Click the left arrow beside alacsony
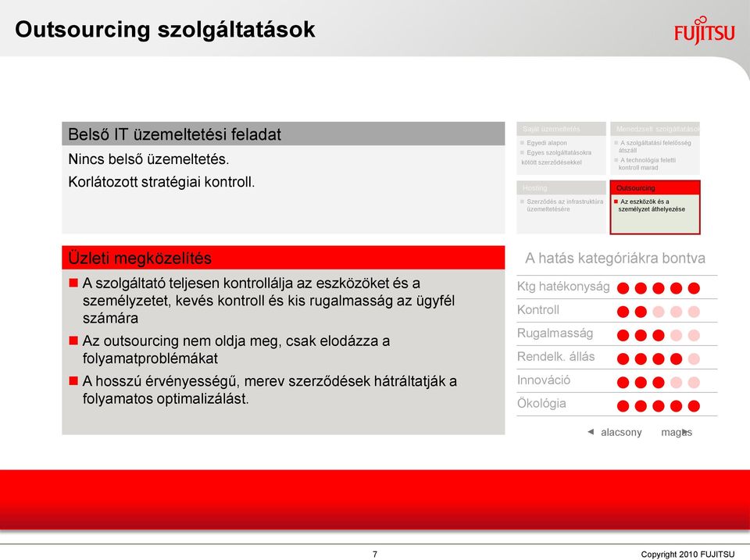The height and width of the screenshot is (560, 750). pyautogui.click(x=591, y=432)
